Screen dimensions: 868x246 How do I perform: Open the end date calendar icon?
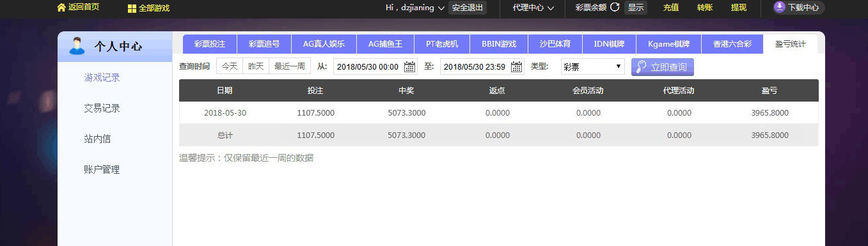tap(516, 66)
